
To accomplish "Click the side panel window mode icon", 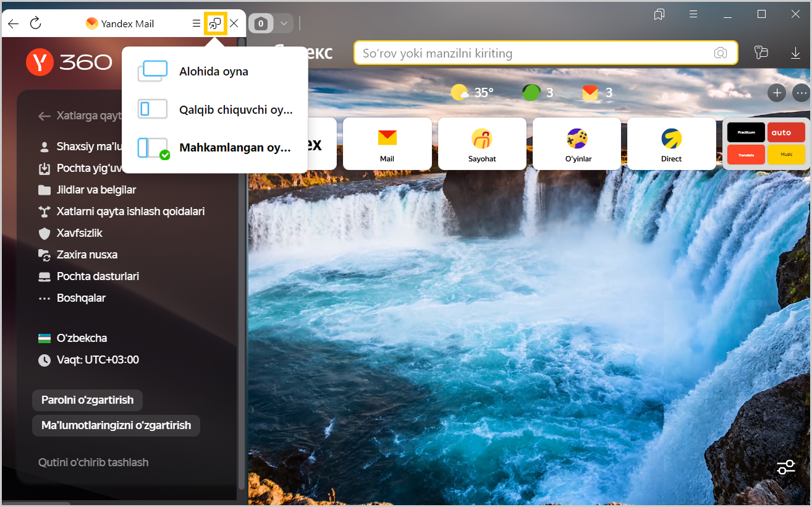I will tap(215, 23).
